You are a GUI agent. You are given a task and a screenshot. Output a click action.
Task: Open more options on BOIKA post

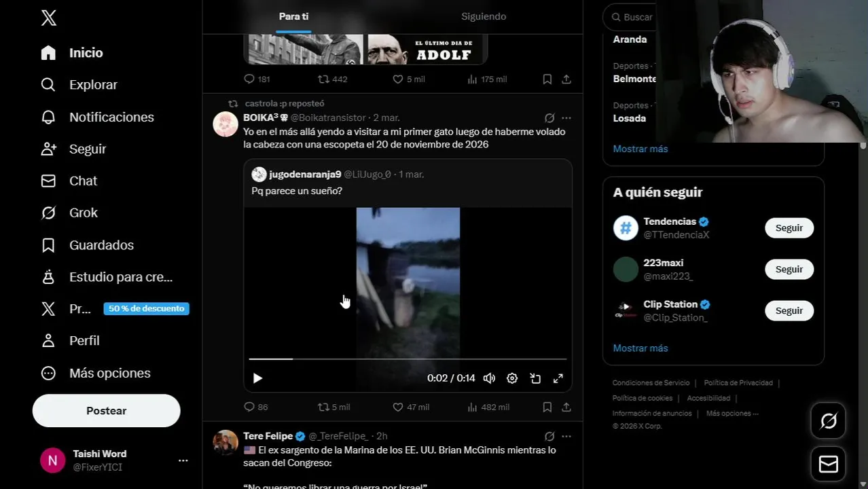click(566, 117)
